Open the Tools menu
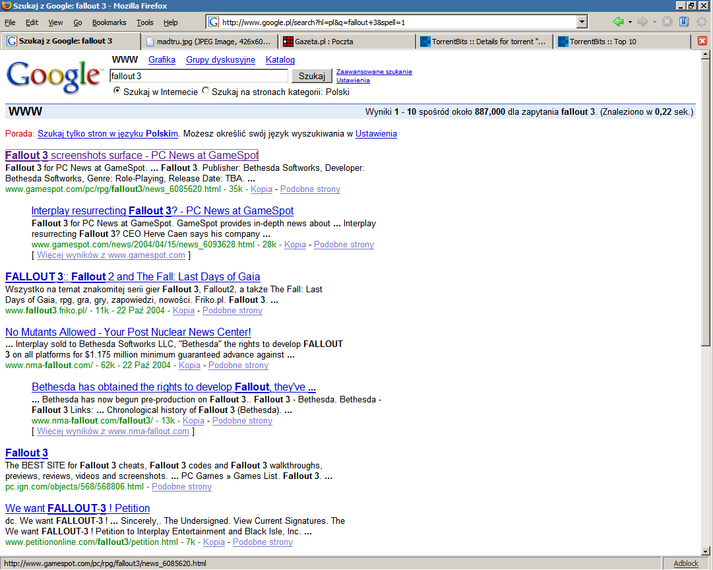The image size is (713, 570). (145, 22)
